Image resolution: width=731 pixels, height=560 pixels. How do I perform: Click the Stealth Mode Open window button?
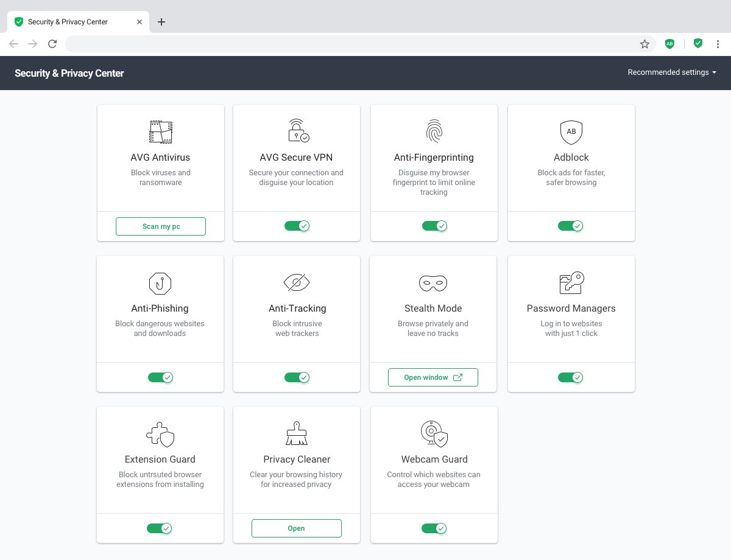coord(433,377)
